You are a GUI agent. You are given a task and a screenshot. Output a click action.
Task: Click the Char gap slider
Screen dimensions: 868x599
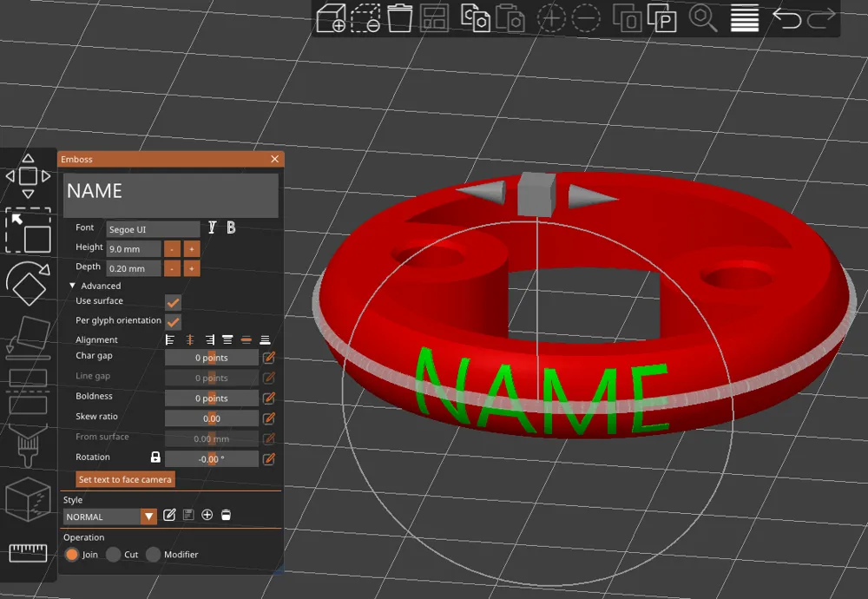pos(212,358)
